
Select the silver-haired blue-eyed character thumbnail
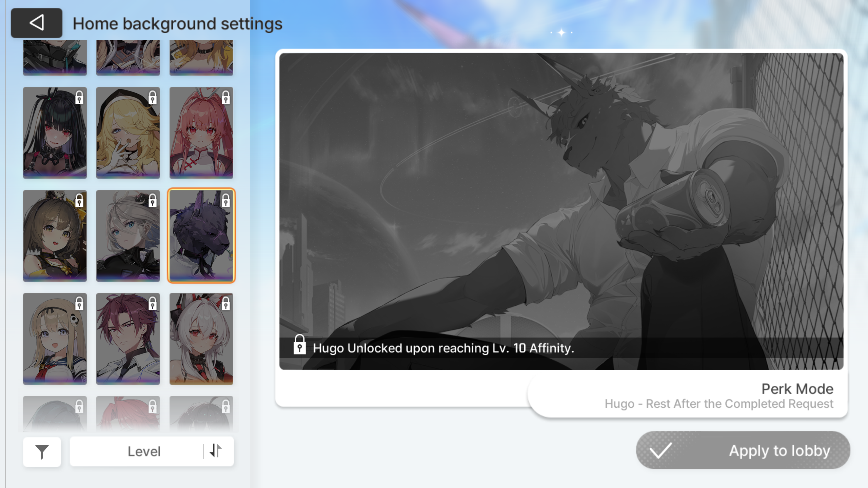[128, 236]
